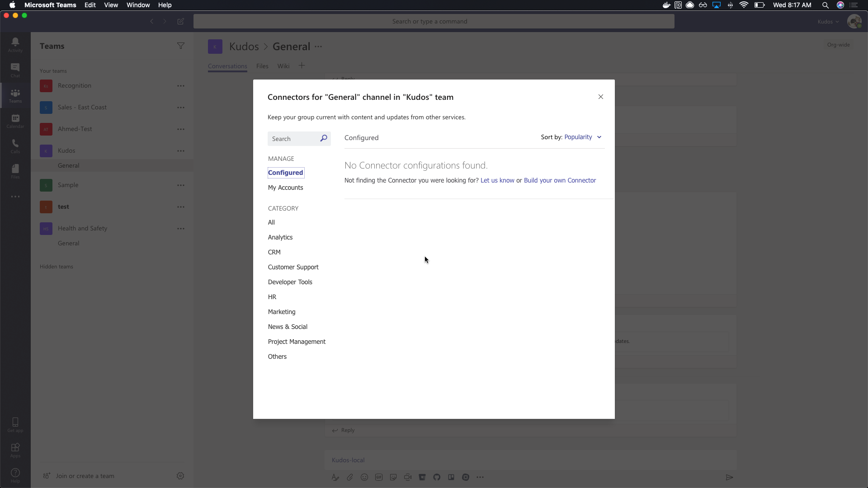Image resolution: width=868 pixels, height=488 pixels.
Task: Open manage teams gear icon
Action: (x=180, y=476)
